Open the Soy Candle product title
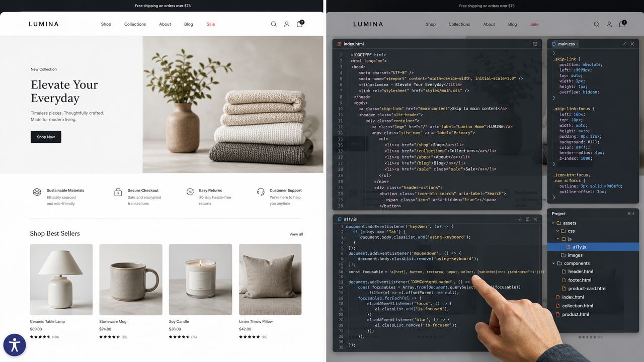 pyautogui.click(x=179, y=322)
